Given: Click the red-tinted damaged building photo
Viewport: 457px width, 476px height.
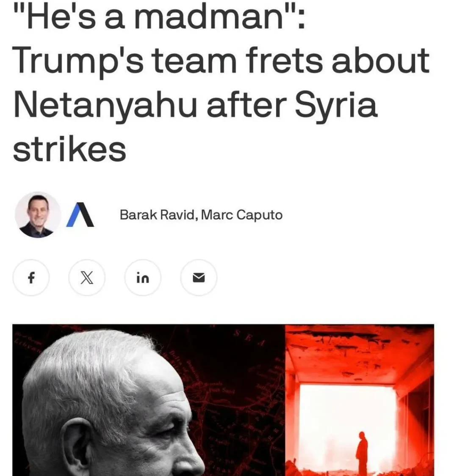Looking at the screenshot, I should pos(360,400).
